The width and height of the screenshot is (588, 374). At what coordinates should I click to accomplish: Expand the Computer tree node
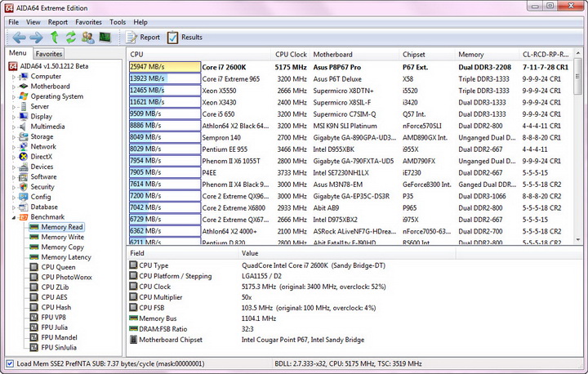tap(14, 77)
